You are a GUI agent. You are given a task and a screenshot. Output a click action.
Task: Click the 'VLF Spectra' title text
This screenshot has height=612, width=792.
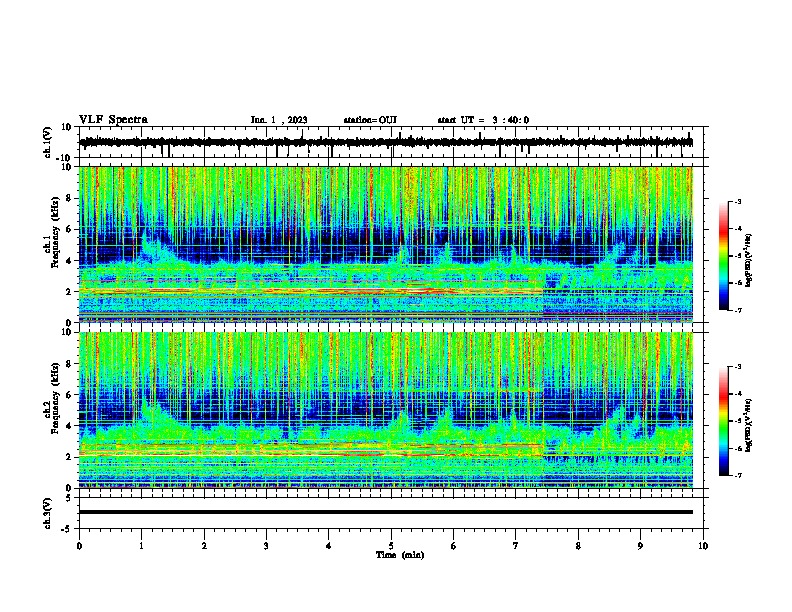click(113, 120)
